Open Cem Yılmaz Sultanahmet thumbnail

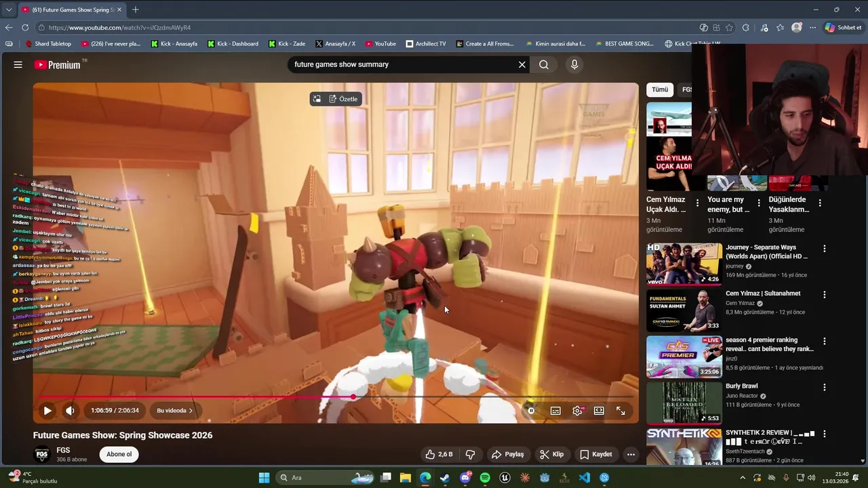(x=684, y=310)
